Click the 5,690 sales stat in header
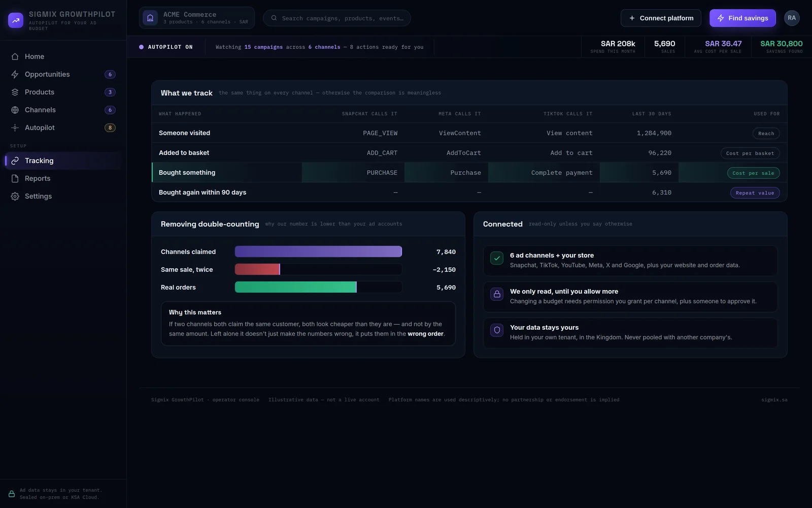 tap(664, 47)
